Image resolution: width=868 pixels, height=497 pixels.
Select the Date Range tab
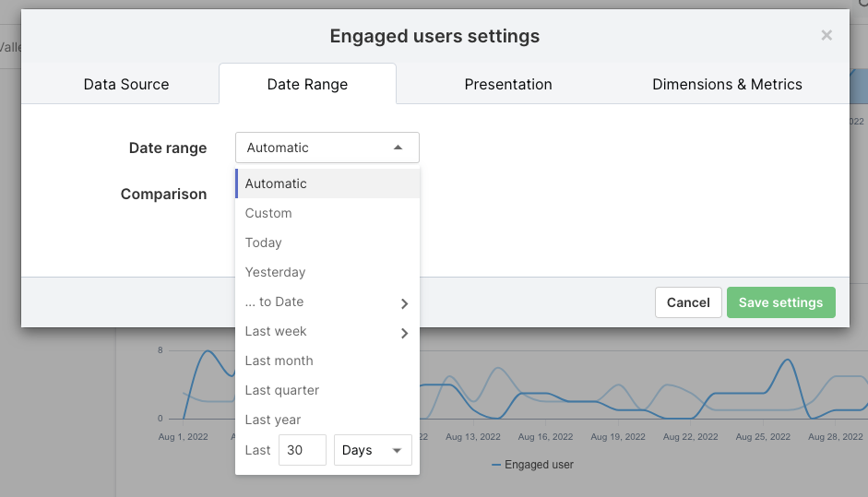[307, 84]
